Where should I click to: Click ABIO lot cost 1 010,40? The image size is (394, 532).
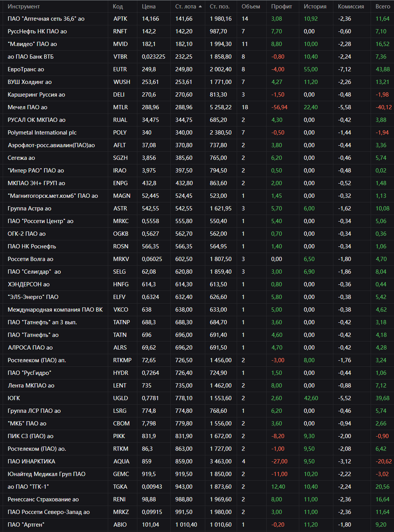click(x=186, y=524)
